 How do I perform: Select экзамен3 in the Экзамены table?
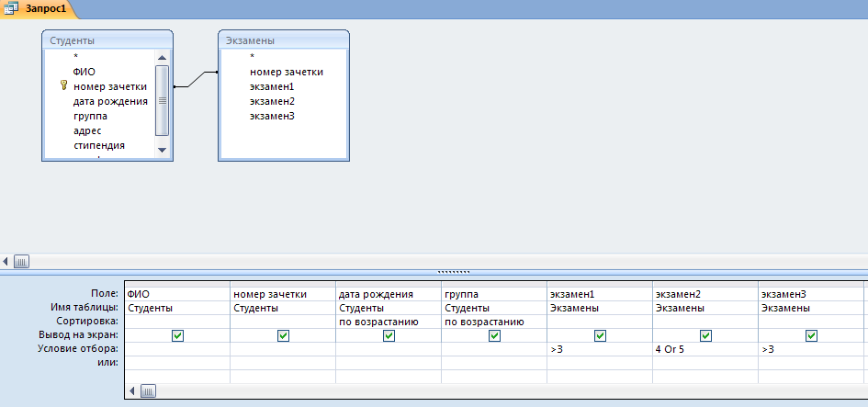[272, 117]
